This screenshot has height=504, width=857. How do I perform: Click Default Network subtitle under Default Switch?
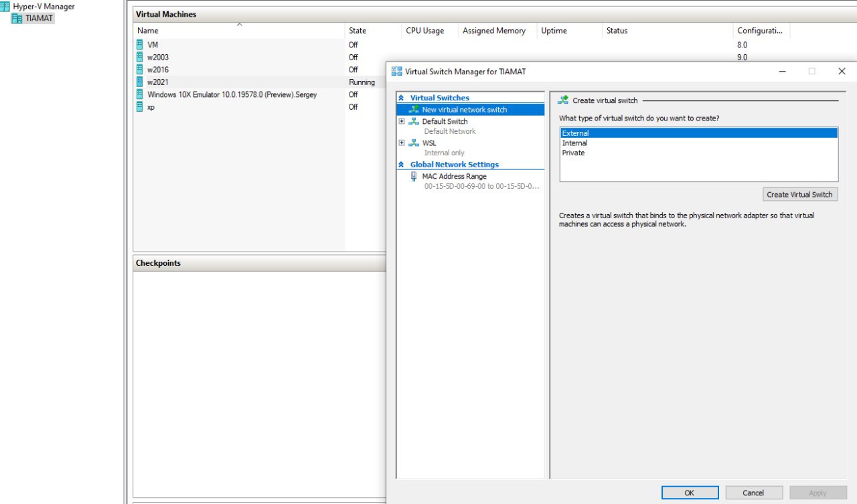[450, 131]
